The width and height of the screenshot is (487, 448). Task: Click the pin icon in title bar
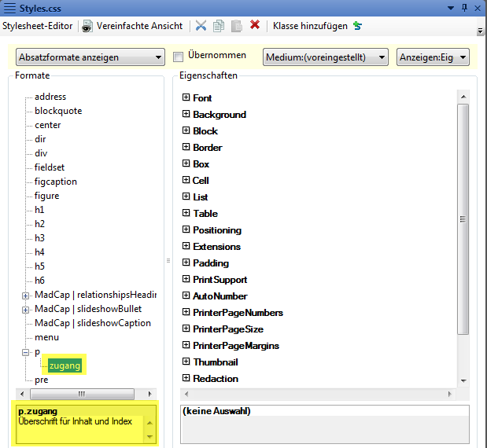(x=465, y=8)
